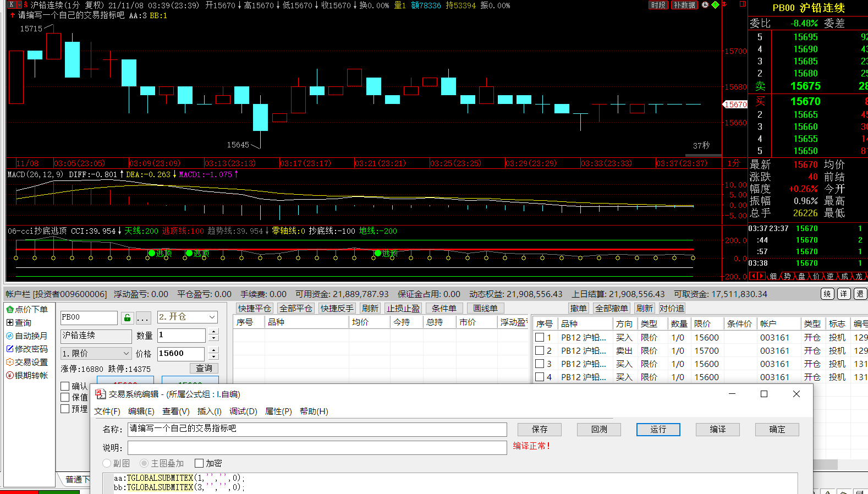Check order row 1 PB12 买入 15600
Image resolution: width=868 pixels, height=494 pixels.
coord(540,337)
